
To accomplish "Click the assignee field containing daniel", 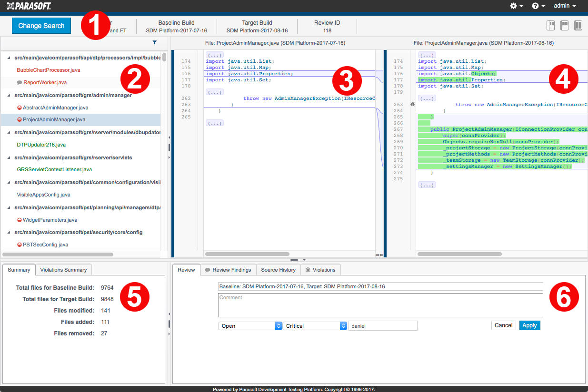I will [x=383, y=326].
